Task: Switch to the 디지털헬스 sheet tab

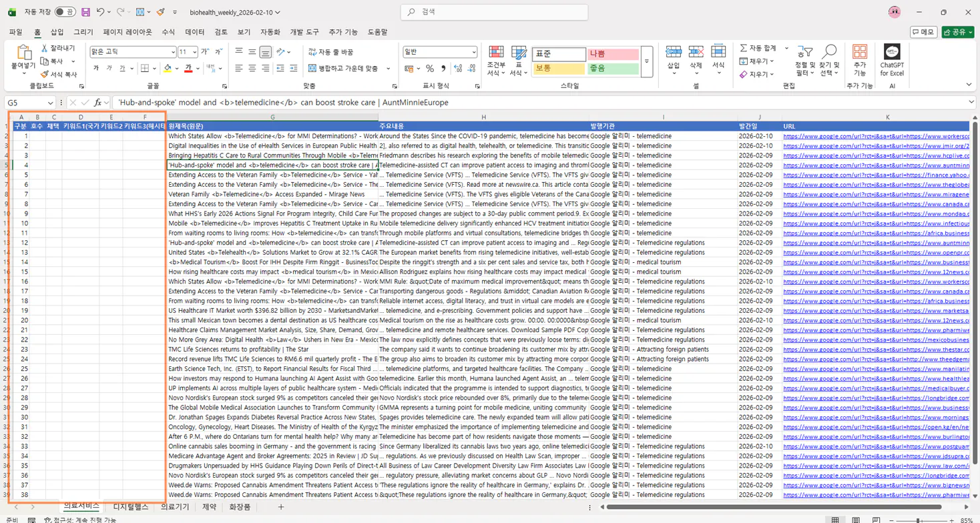Action: [130, 508]
